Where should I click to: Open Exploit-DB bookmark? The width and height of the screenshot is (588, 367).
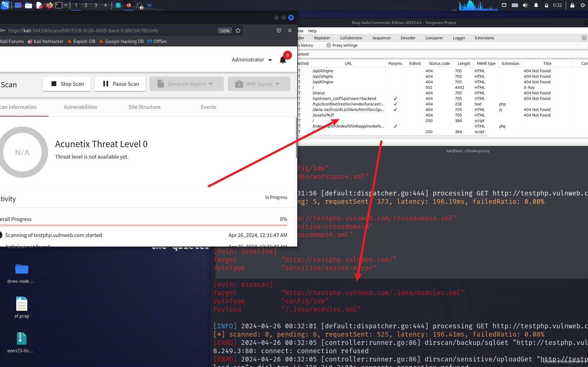tap(81, 41)
